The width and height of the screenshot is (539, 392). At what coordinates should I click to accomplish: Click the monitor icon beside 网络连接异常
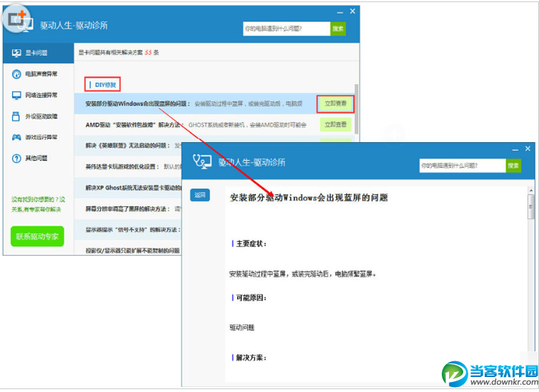16,96
